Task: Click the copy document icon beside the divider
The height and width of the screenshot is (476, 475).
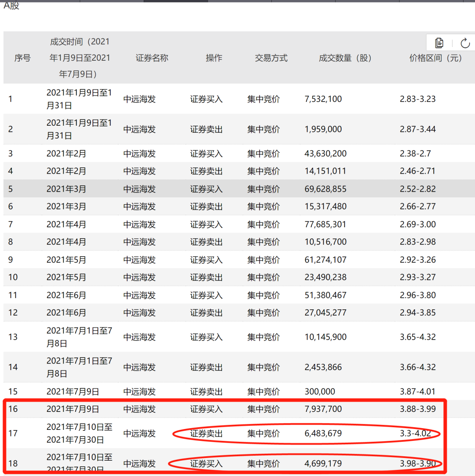Action: pyautogui.click(x=439, y=43)
